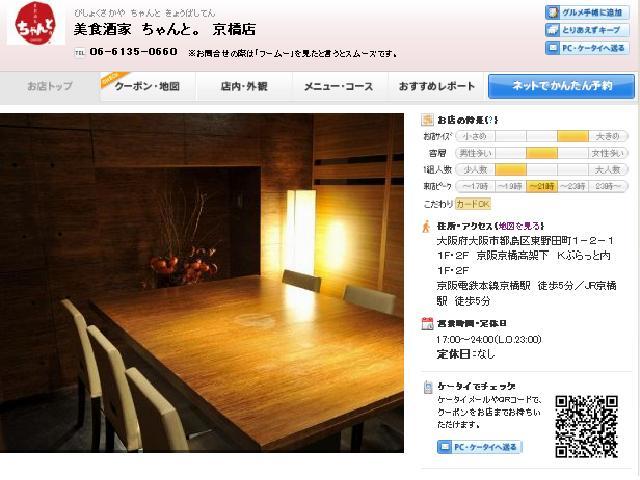This screenshot has width=640, height=480.
Task: Click the blue ネットでかんたん予約 button
Action: click(561, 86)
